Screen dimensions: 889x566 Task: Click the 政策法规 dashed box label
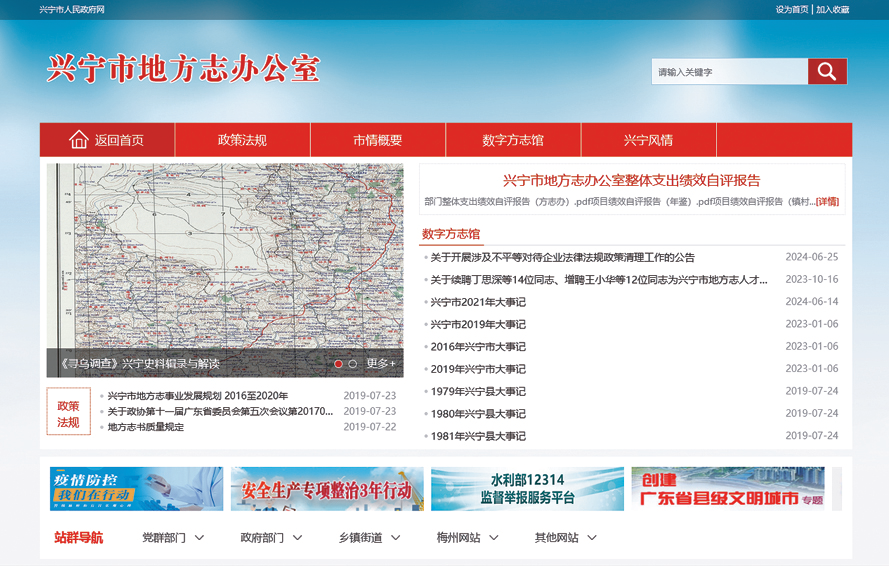click(x=68, y=412)
